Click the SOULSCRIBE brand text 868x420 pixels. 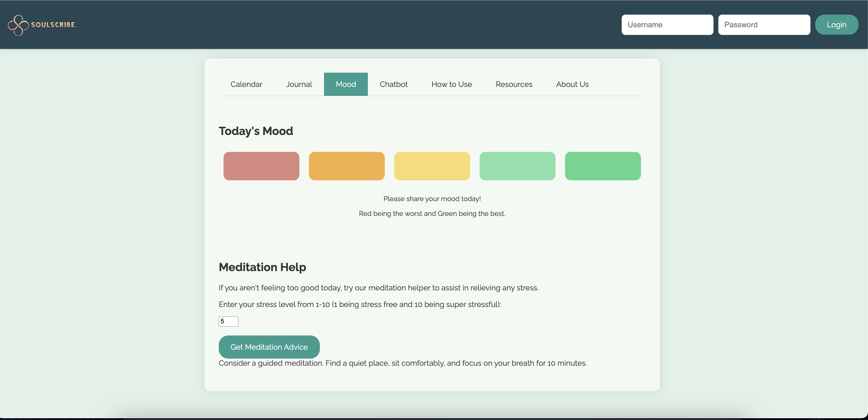[x=53, y=25]
